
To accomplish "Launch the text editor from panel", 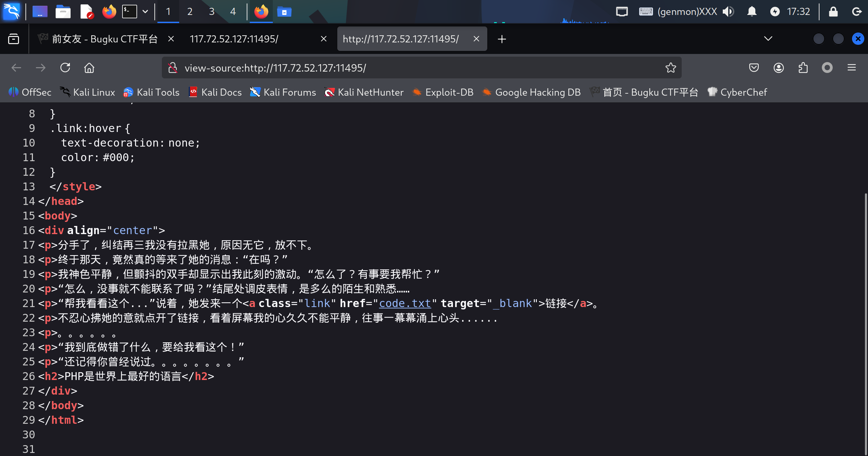I will coord(87,12).
